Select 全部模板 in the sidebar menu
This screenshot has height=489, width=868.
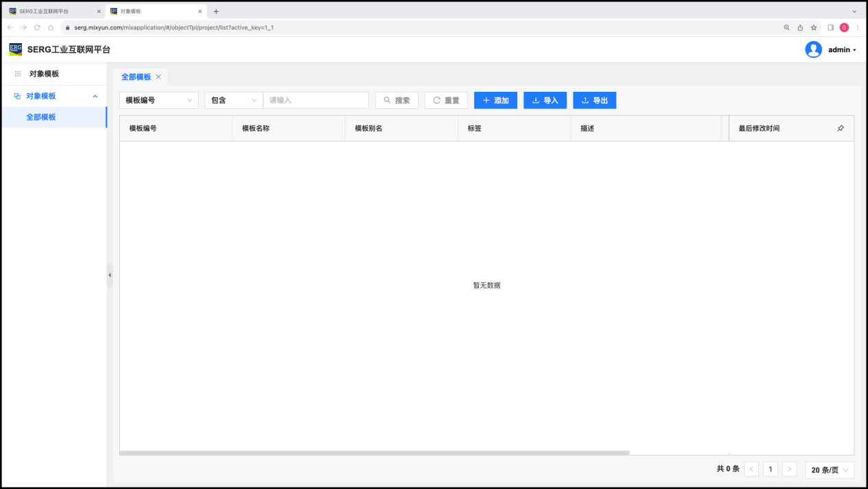[41, 117]
